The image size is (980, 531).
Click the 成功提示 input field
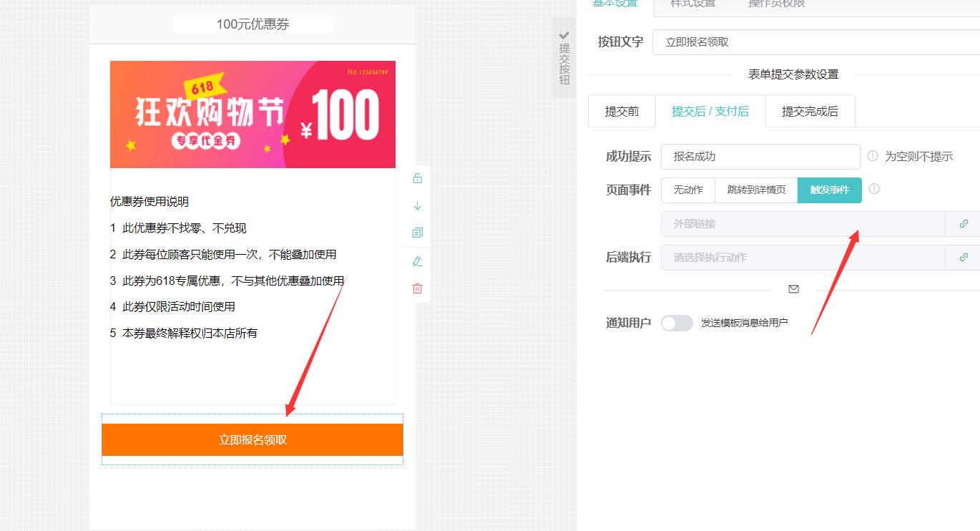(x=760, y=157)
